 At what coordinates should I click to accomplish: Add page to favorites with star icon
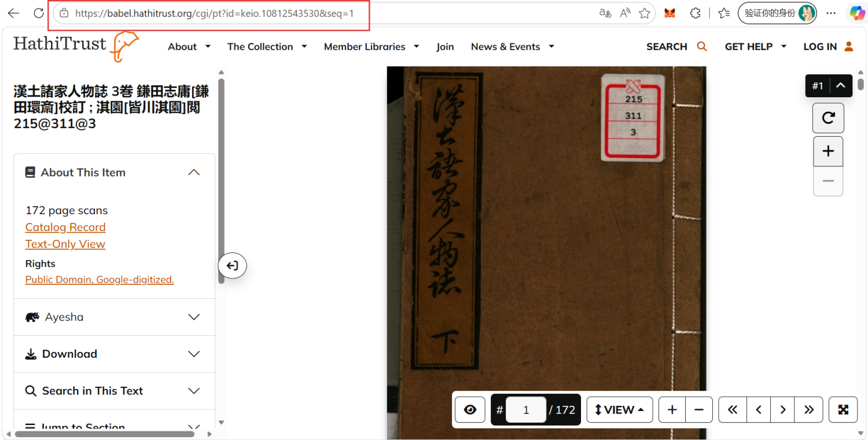click(645, 13)
